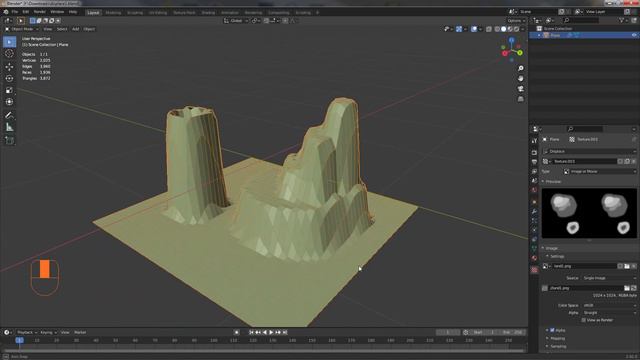Open the Color Space sRGB dropdown
Image resolution: width=640 pixels, height=360 pixels.
609,305
